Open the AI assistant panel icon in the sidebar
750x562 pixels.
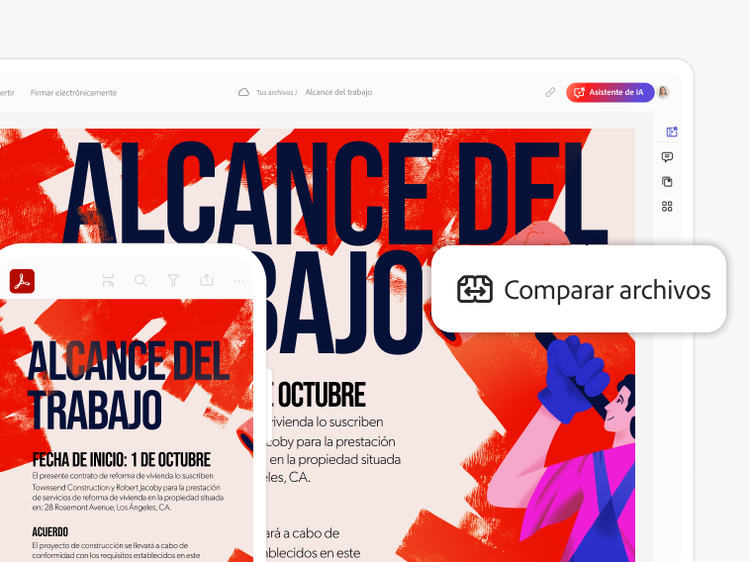pos(672,132)
